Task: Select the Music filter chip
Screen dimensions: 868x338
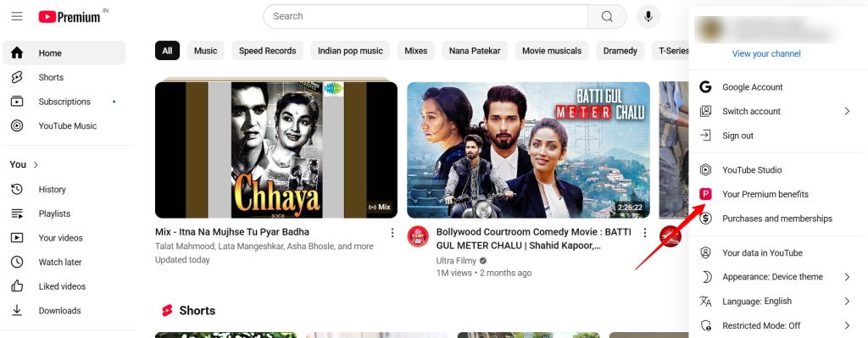Action: (205, 51)
